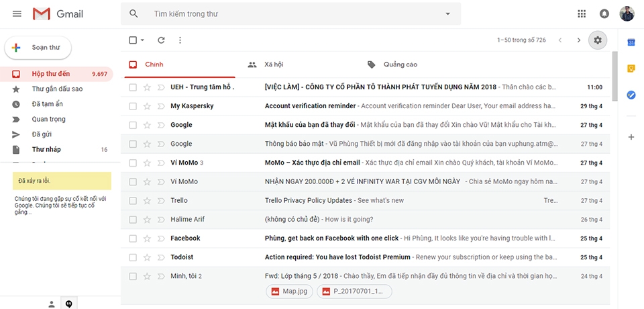Viewport: 644px width, 309px height.
Task: Click the search magnifier icon
Action: tap(133, 13)
